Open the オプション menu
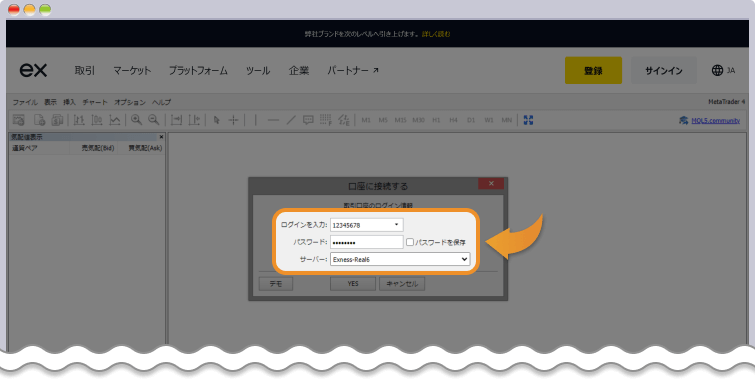 [x=130, y=102]
